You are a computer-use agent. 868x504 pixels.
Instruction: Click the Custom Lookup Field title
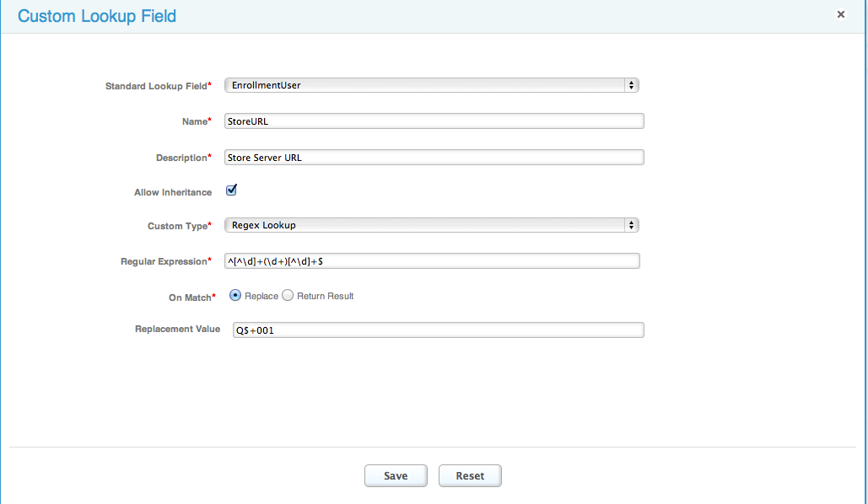coord(97,16)
